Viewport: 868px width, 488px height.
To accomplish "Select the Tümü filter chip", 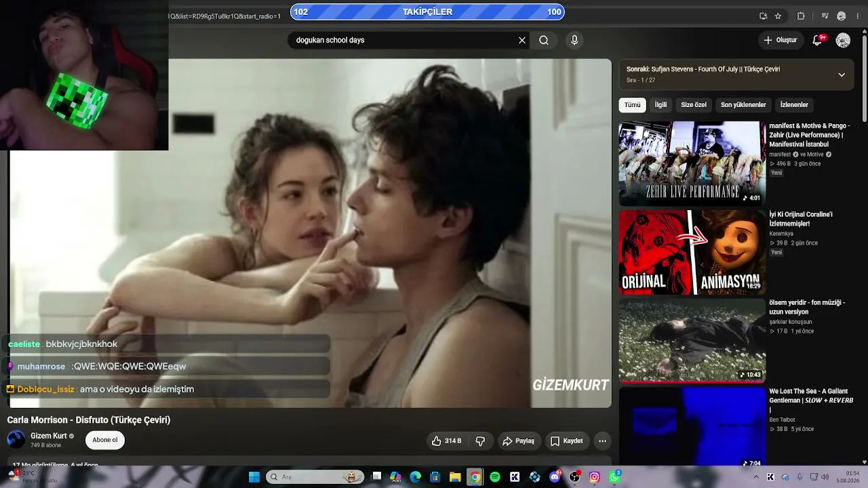I will click(632, 105).
